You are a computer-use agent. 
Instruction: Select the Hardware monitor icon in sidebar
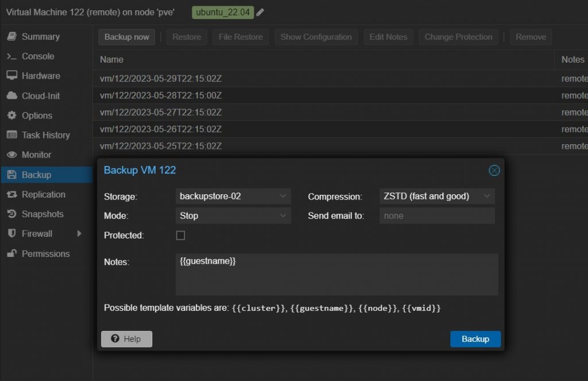11,76
